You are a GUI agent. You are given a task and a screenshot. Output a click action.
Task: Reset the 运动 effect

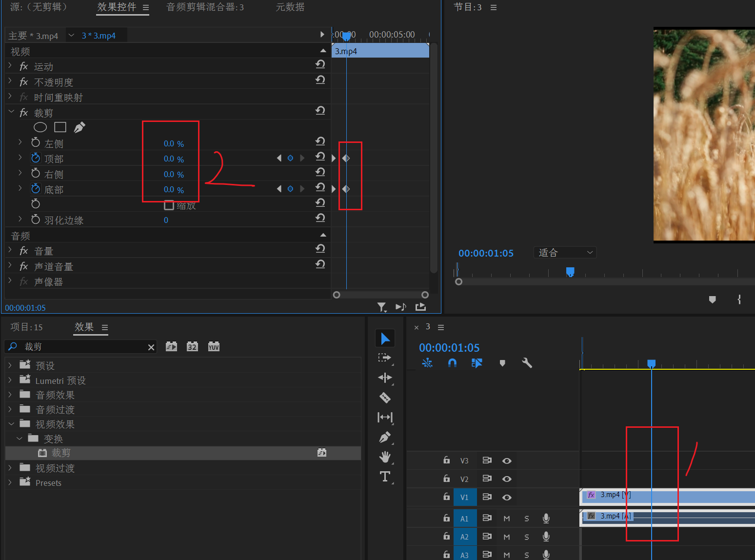[320, 64]
